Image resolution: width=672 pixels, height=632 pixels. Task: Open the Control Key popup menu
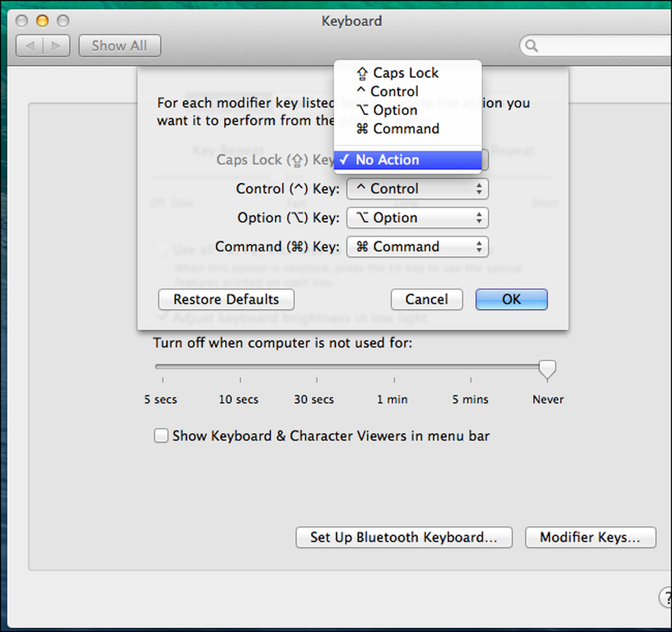(x=417, y=189)
